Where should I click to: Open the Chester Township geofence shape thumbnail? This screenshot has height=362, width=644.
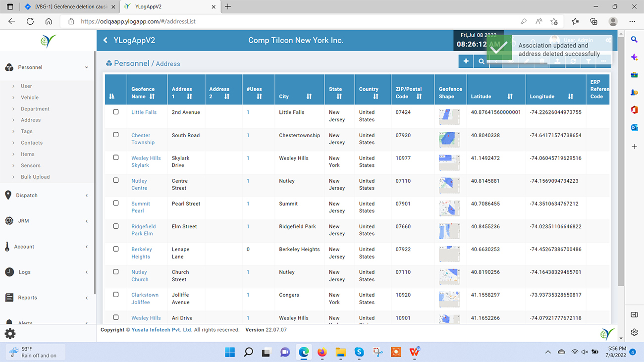coord(449,140)
